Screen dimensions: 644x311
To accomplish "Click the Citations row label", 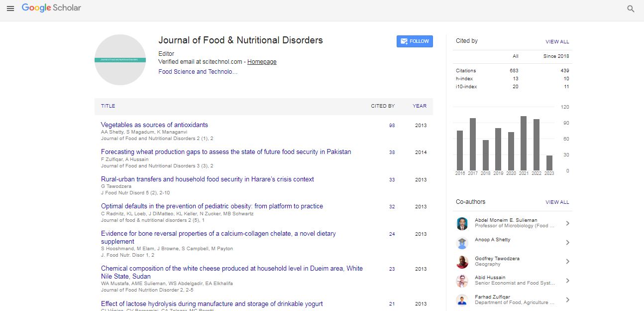I will [466, 71].
